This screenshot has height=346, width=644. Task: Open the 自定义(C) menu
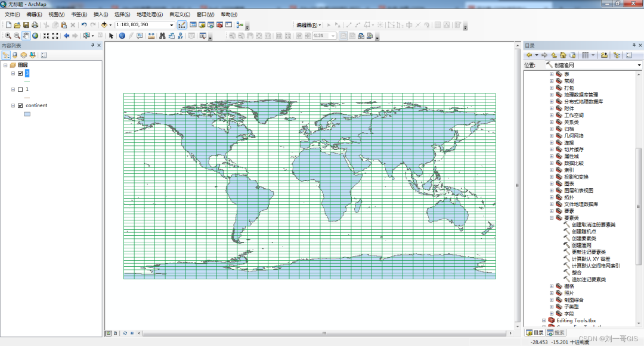click(179, 14)
